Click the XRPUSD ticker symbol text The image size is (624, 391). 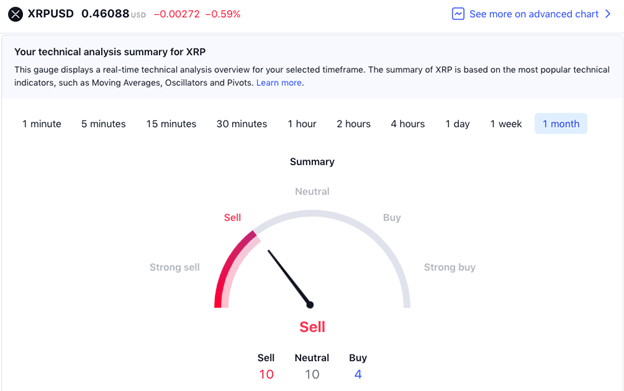click(x=51, y=14)
